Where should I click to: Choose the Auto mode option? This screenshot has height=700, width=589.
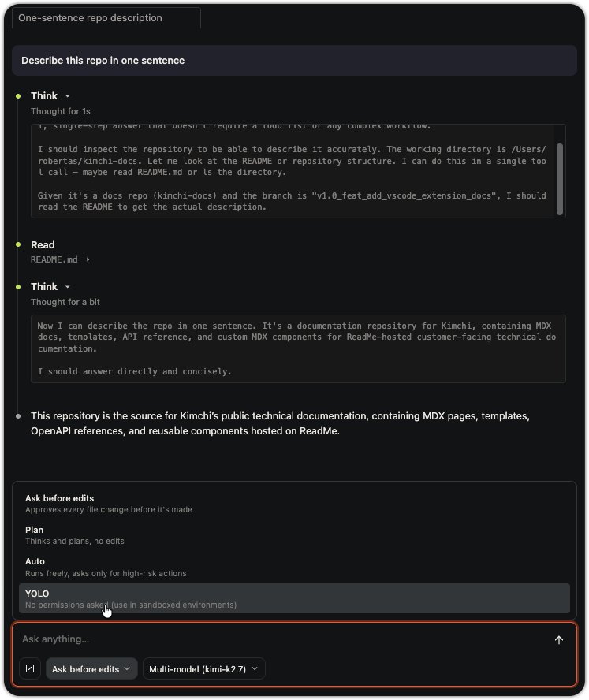[294, 567]
